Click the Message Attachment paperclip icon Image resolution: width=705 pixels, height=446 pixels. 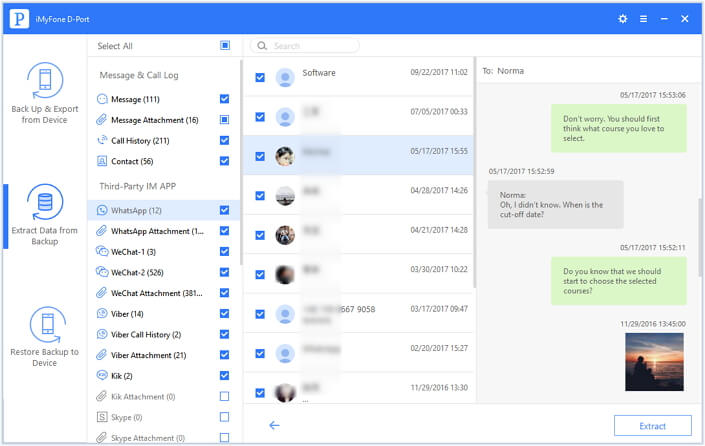click(x=102, y=120)
